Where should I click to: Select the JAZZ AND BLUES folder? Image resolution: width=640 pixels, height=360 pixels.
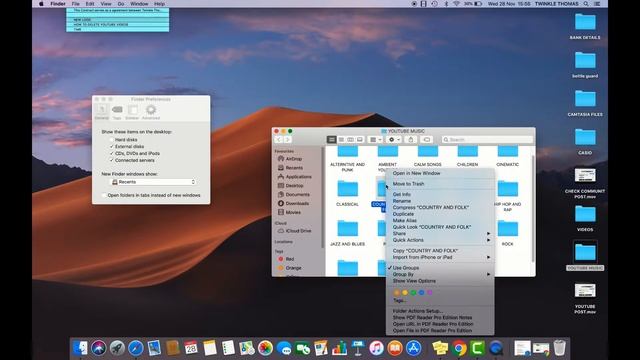tap(347, 233)
